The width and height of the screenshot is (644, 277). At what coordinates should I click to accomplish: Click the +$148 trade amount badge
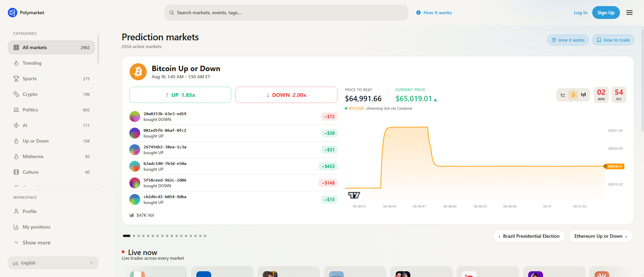click(x=328, y=183)
